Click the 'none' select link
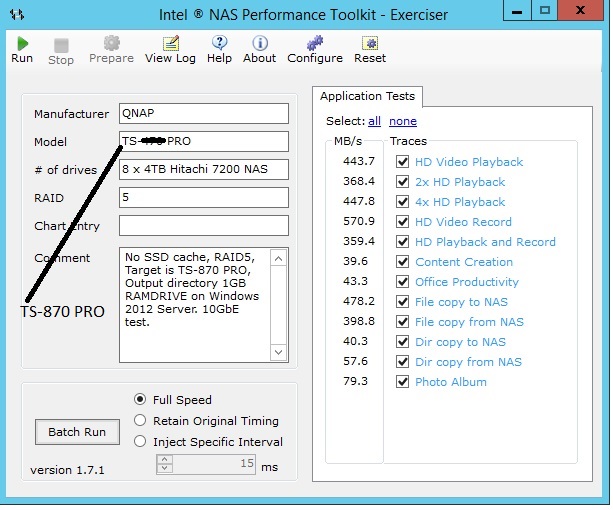 tap(403, 121)
